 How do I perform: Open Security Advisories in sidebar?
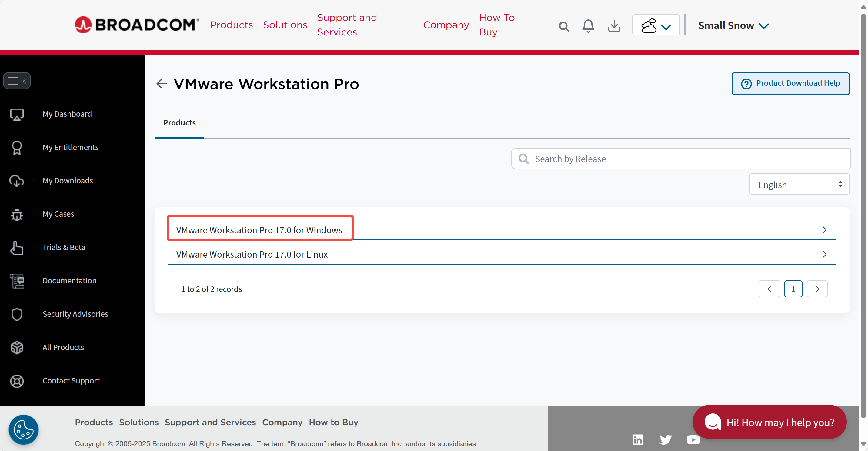(x=75, y=314)
